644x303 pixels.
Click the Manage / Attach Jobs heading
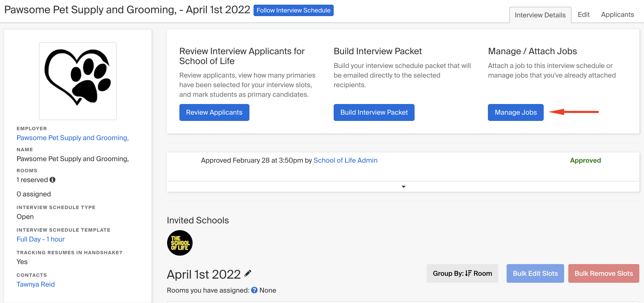533,51
